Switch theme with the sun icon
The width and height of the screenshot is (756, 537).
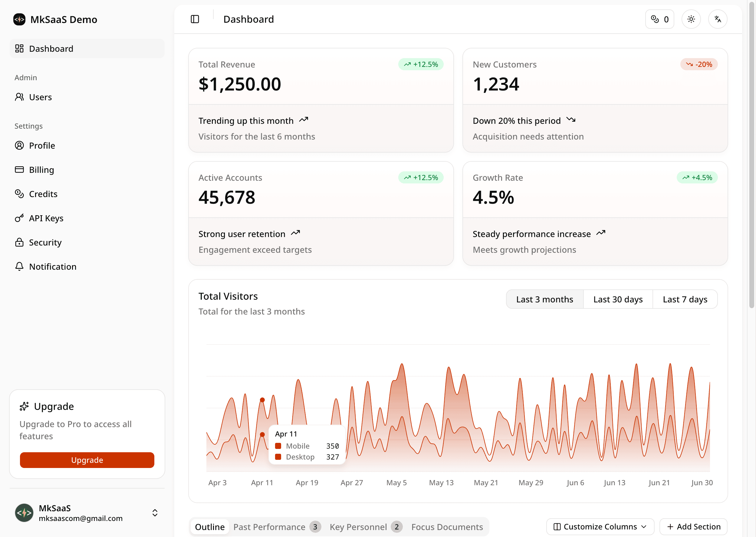(691, 19)
